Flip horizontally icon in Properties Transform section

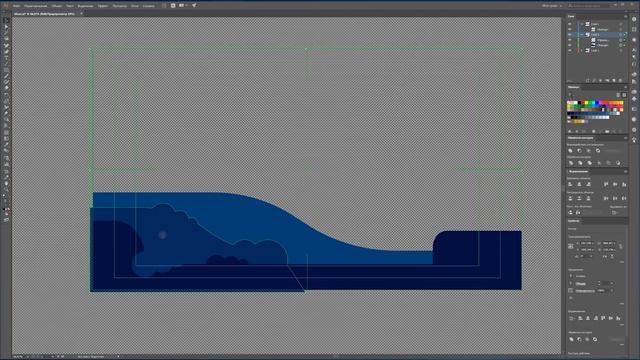(605, 256)
